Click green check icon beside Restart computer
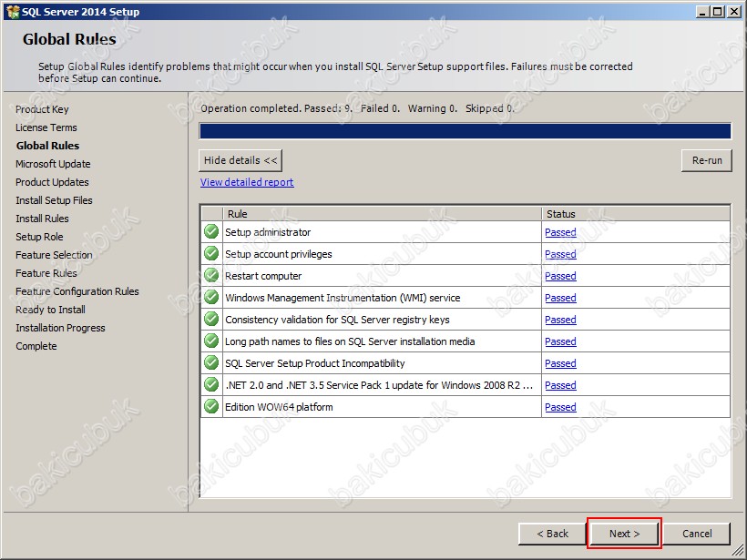 (211, 276)
